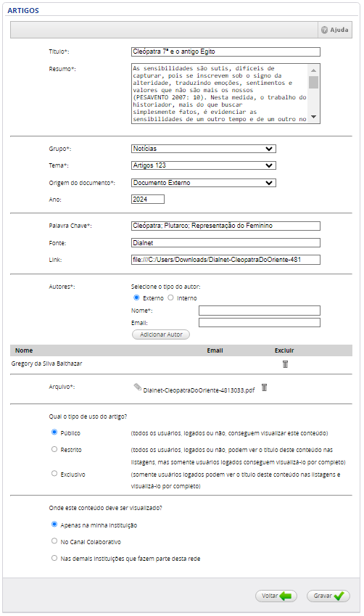Delete author Gregory da Silva Balthazar

point(286,364)
